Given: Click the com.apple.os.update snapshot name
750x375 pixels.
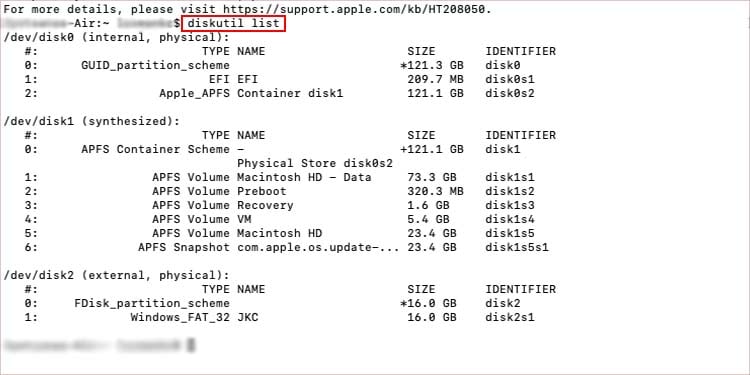Looking at the screenshot, I should pyautogui.click(x=318, y=248).
